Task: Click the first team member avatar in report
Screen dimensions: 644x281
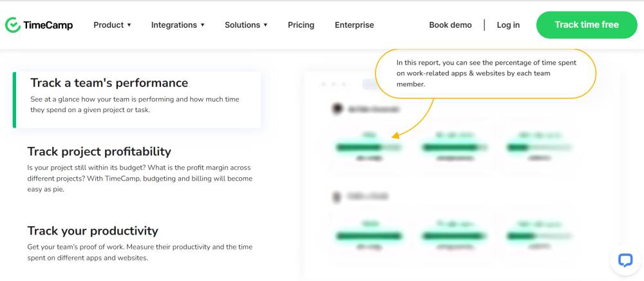Action: coord(337,109)
